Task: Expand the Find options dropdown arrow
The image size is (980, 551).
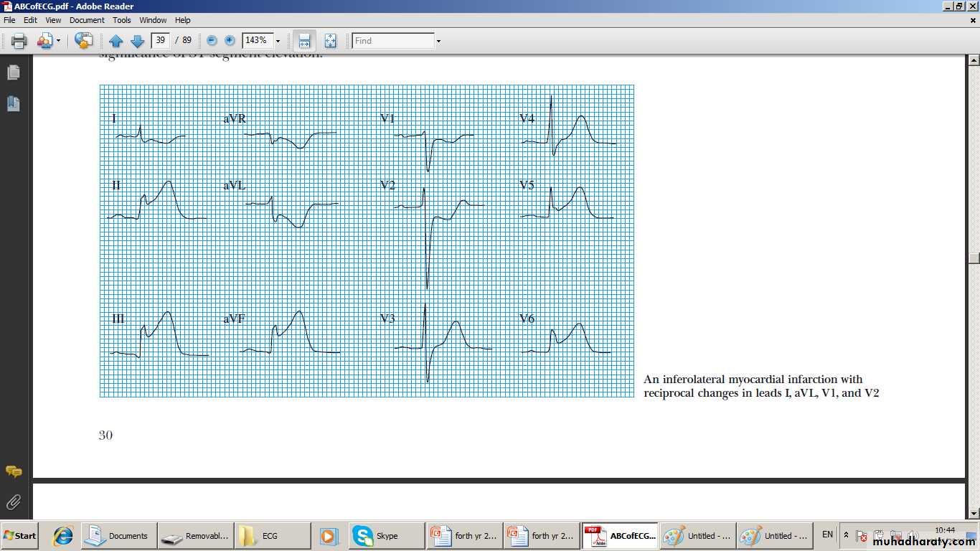Action: click(x=438, y=41)
